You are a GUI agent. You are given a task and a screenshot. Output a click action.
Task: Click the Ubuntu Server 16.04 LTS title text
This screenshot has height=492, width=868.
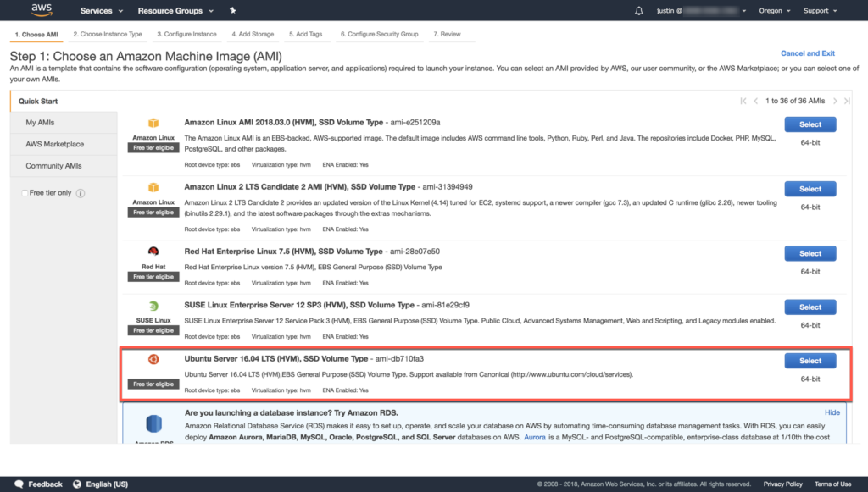[x=275, y=359]
